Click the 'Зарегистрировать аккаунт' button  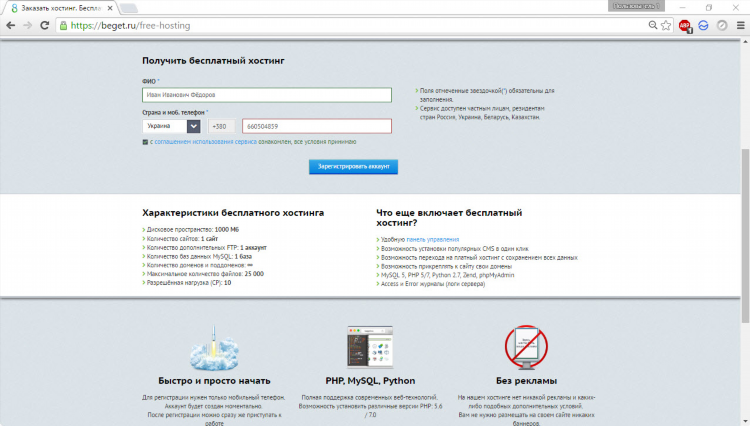353,166
